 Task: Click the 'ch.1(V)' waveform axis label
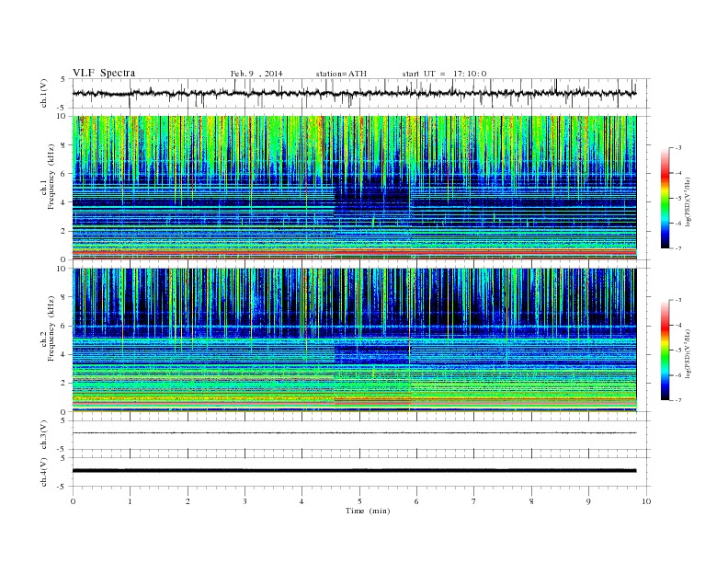click(x=44, y=93)
